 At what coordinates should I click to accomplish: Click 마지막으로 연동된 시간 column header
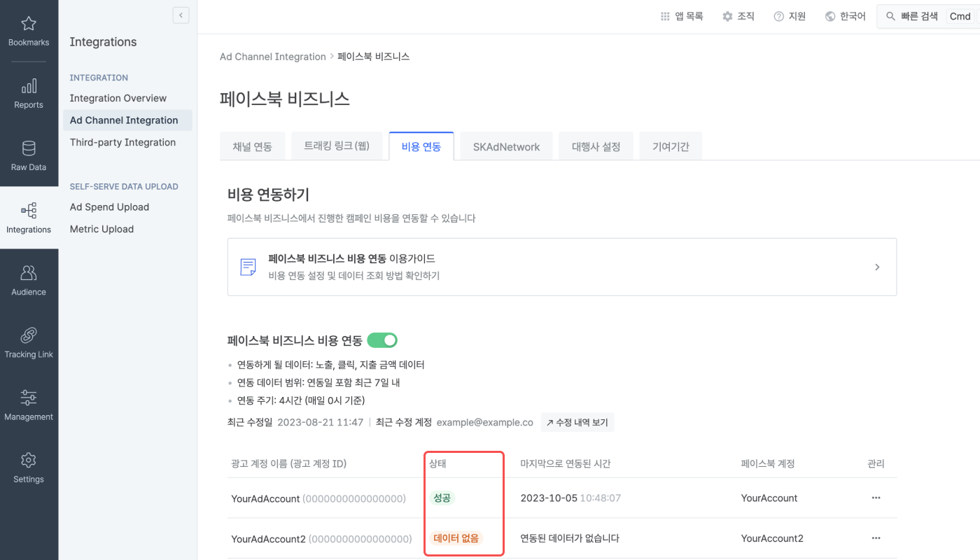pyautogui.click(x=566, y=463)
